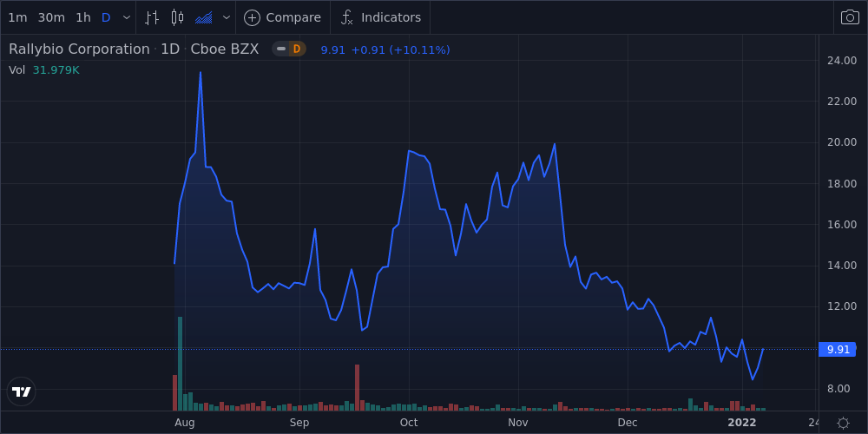The width and height of the screenshot is (868, 434).
Task: Click the 12.00 price axis label
Action: tap(841, 306)
